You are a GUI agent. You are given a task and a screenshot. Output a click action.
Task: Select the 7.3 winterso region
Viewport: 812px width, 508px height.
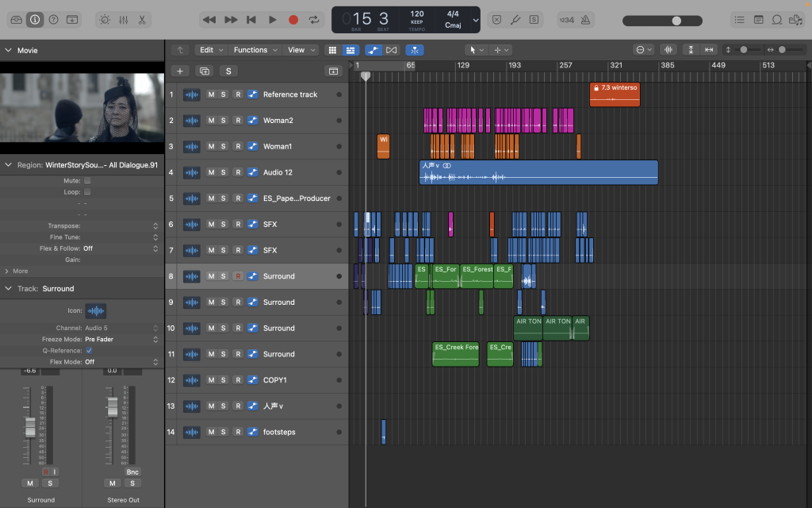pos(615,94)
